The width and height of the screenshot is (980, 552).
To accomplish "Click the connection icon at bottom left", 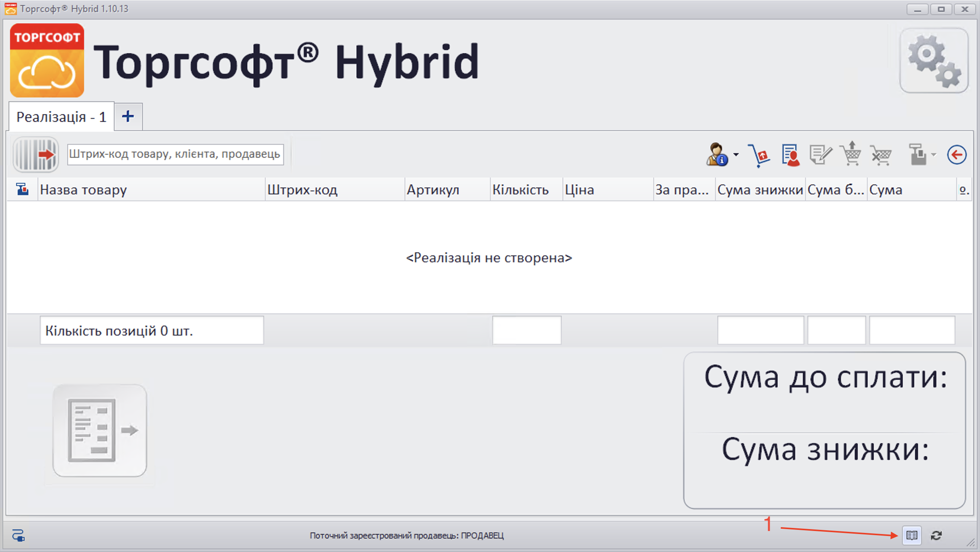I will tap(18, 535).
